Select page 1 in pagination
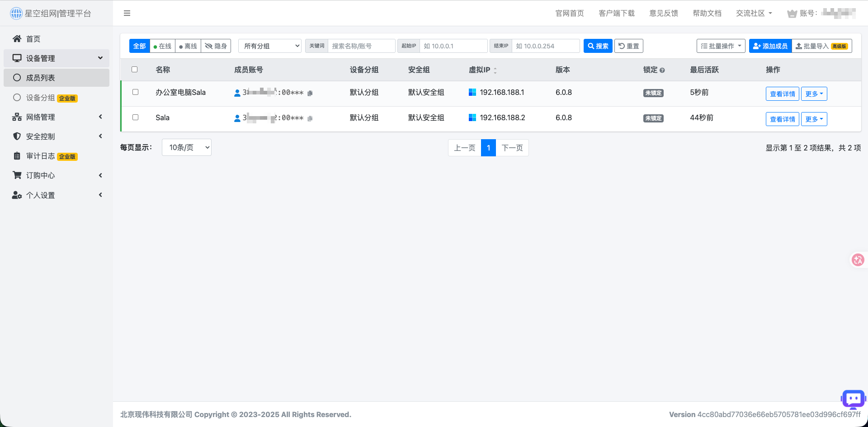 pyautogui.click(x=489, y=148)
